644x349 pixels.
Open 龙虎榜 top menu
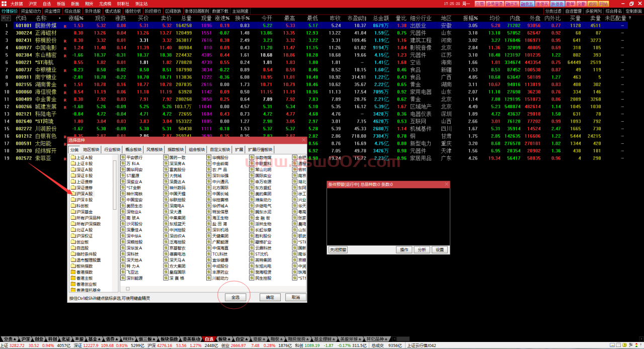point(105,4)
